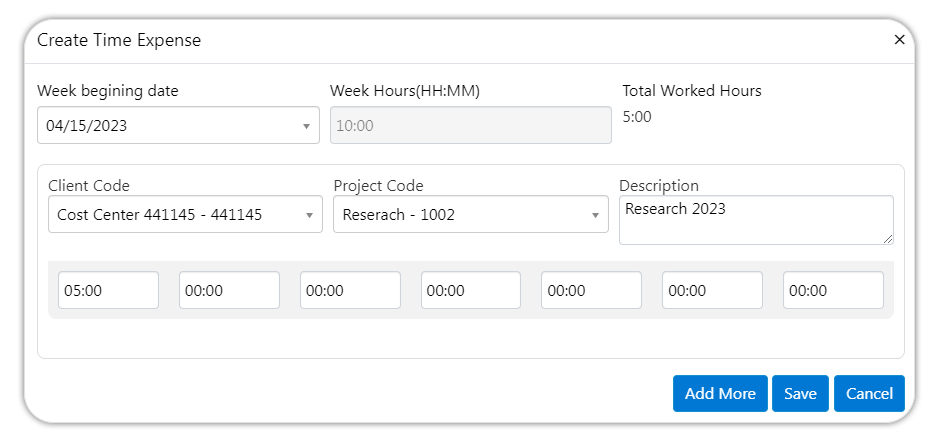Select the seventh day hours field

point(833,290)
